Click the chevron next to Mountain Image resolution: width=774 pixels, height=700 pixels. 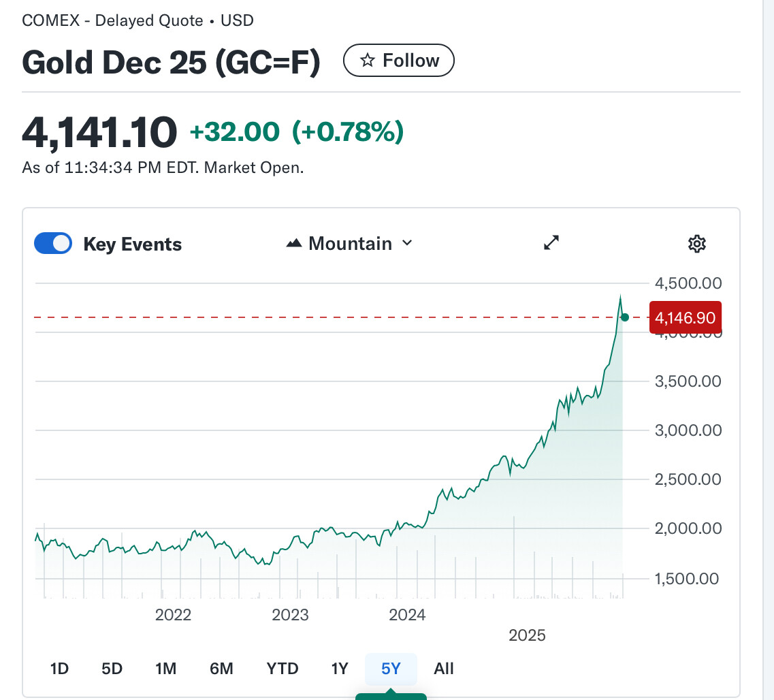(x=407, y=243)
